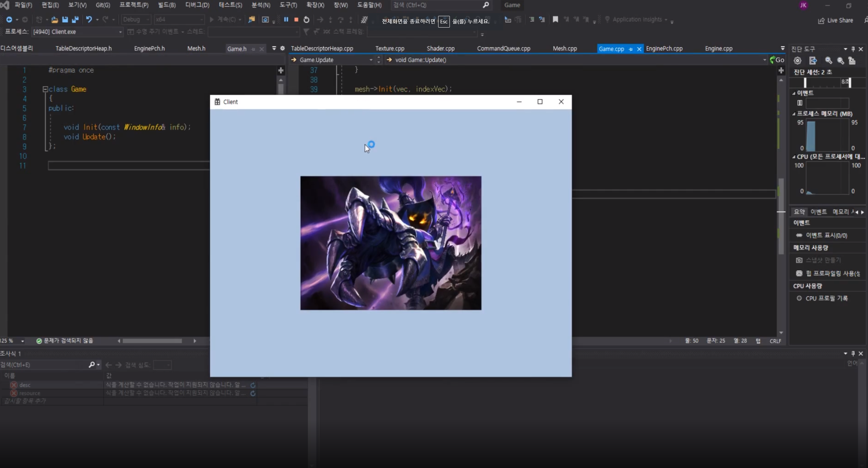Click the editor settings gear beside Game.h tabs
The image size is (868, 468).
pyautogui.click(x=282, y=48)
